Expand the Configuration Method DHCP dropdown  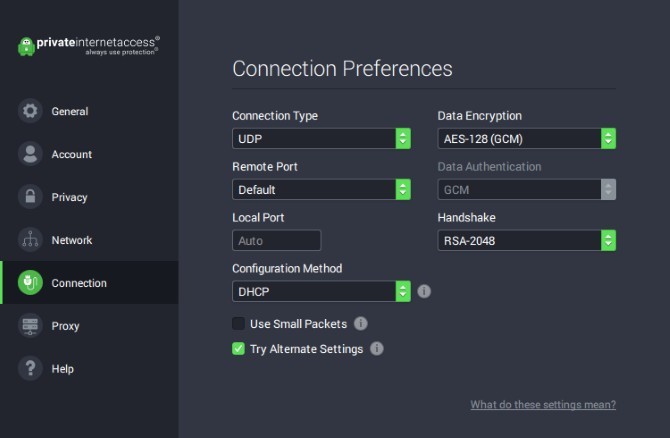(321, 291)
